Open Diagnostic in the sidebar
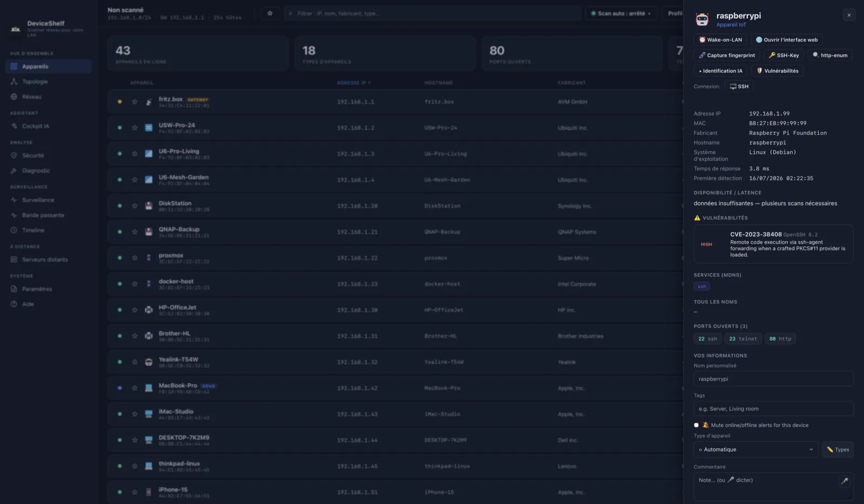 (x=49, y=171)
